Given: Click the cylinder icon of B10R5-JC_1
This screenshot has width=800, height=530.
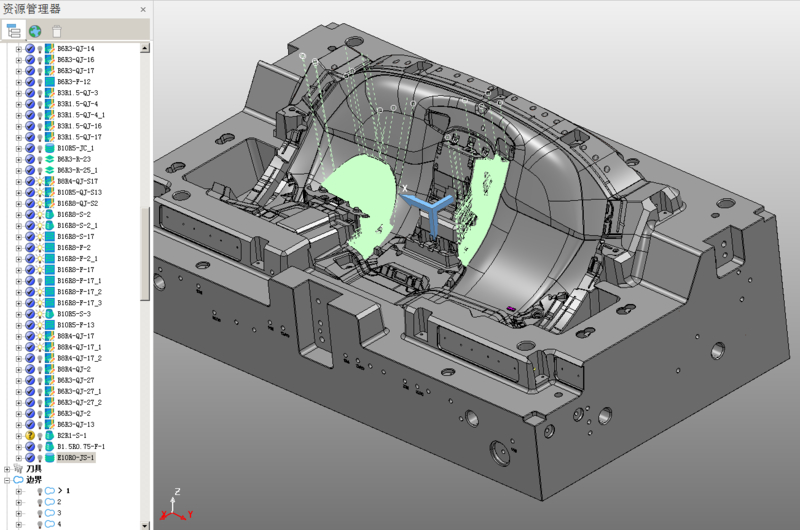Looking at the screenshot, I should pos(49,148).
